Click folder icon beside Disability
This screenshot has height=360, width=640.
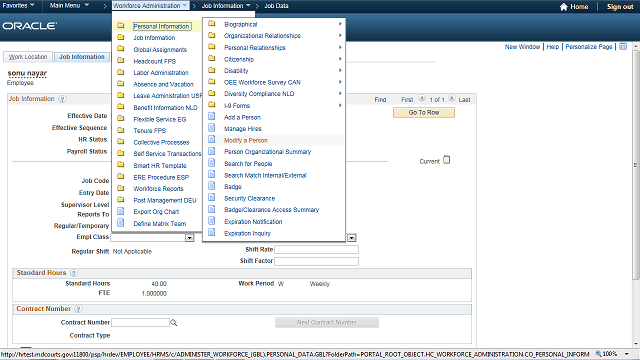coord(212,70)
